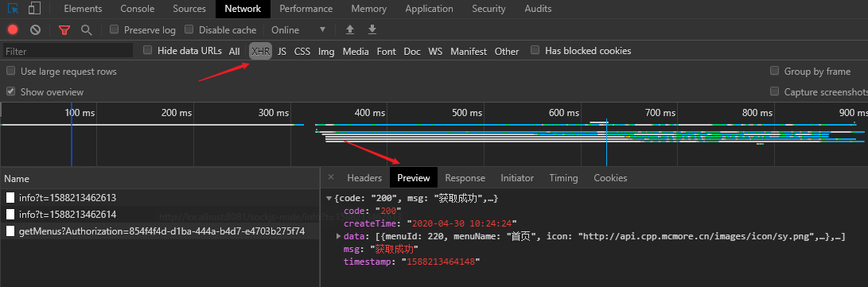Stop recording network log
Screen dimensions: 868x287
13,30
